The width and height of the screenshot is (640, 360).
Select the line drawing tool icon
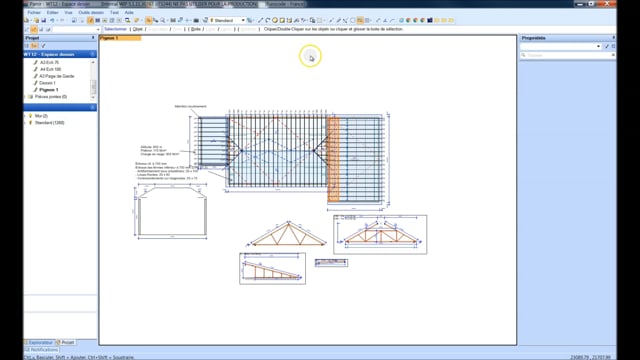[260, 20]
